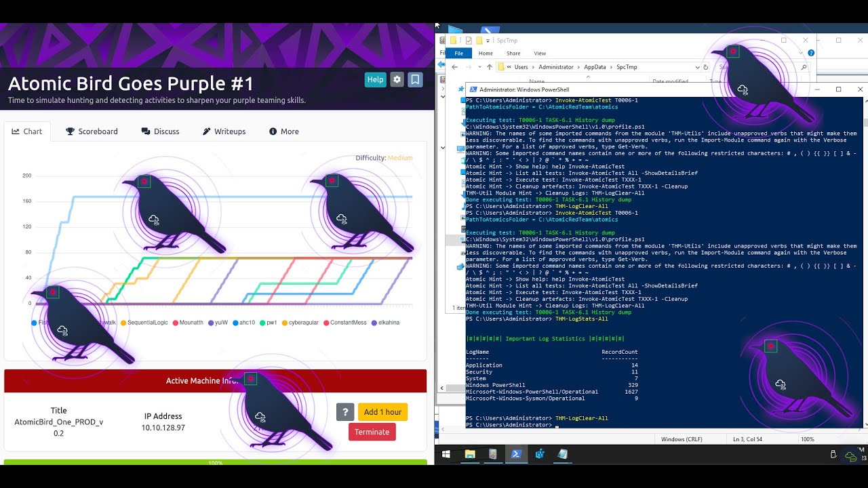
Task: Toggle cyberaguiar legend series
Action: (300, 323)
